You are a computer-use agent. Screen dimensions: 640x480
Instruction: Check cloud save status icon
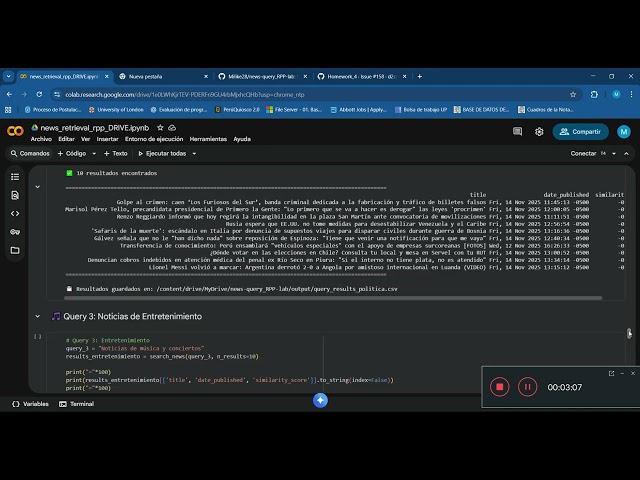pos(172,128)
